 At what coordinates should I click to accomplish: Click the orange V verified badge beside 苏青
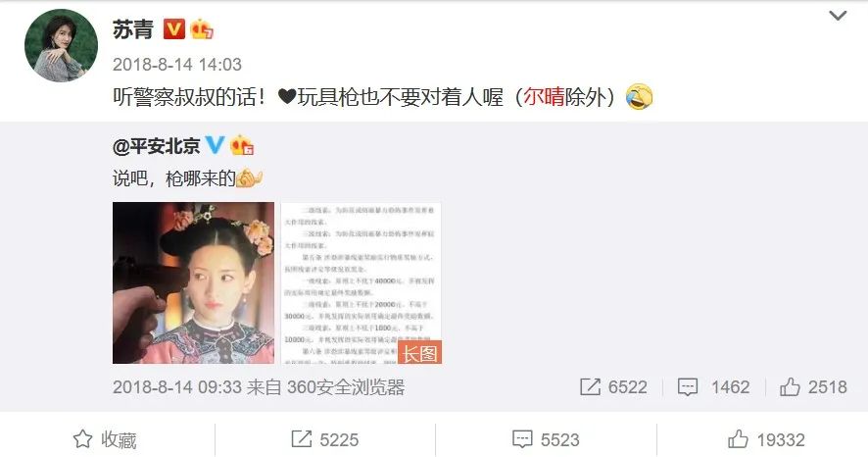coord(173,28)
